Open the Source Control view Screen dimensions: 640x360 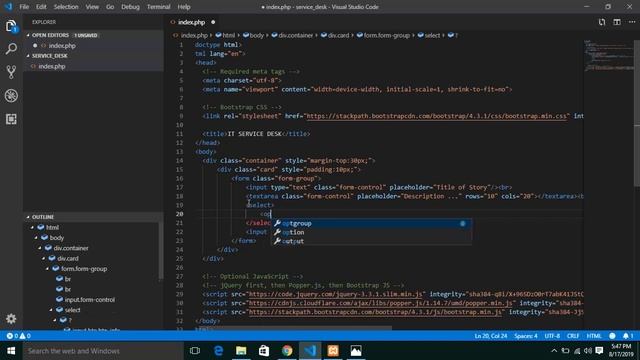[x=11, y=72]
